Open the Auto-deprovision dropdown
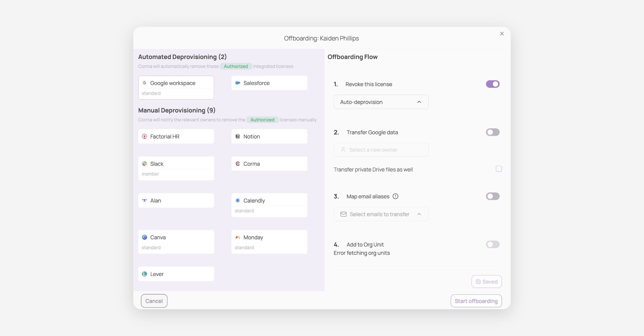Image resolution: width=644 pixels, height=336 pixels. point(381,102)
